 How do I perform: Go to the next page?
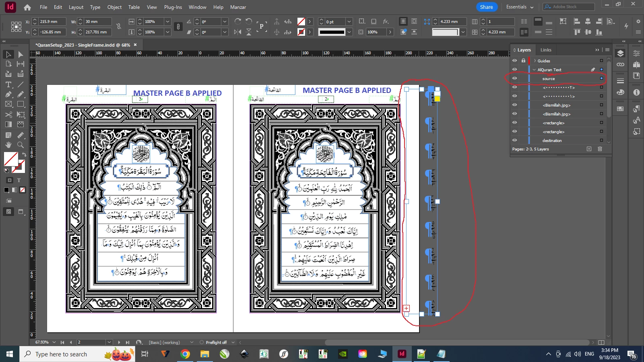119,342
